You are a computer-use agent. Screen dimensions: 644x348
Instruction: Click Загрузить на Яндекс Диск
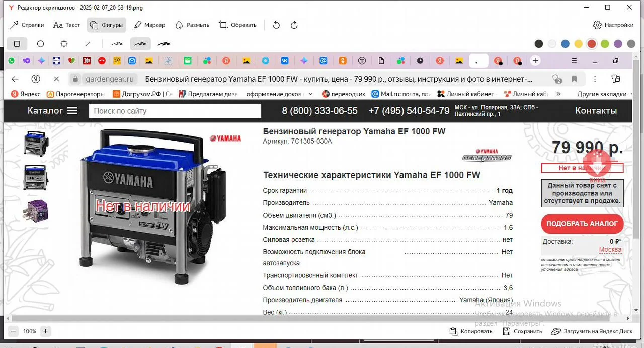coord(592,331)
